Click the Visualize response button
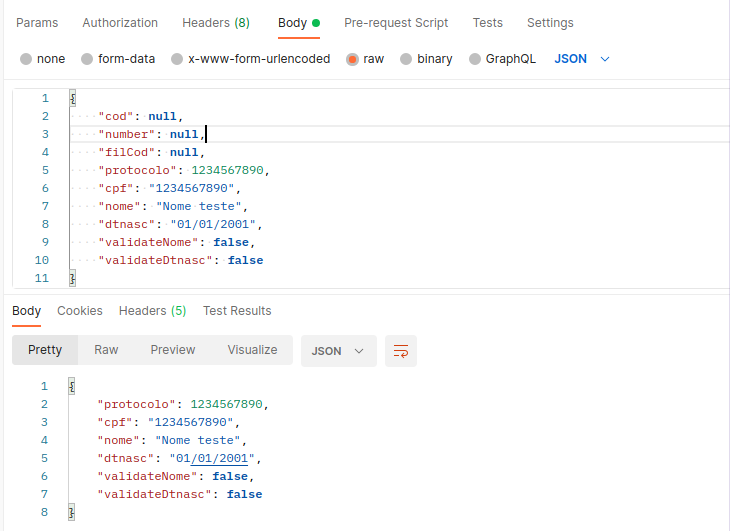 pos(252,350)
